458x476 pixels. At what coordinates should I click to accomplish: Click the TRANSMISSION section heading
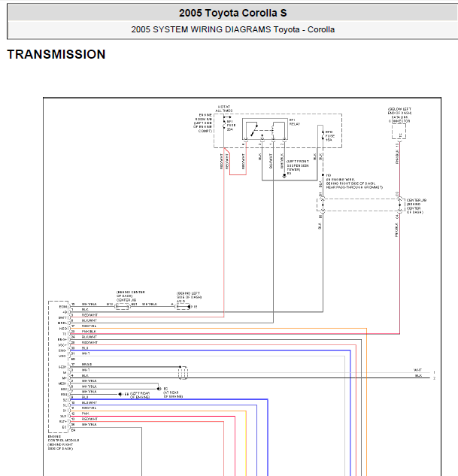click(56, 54)
